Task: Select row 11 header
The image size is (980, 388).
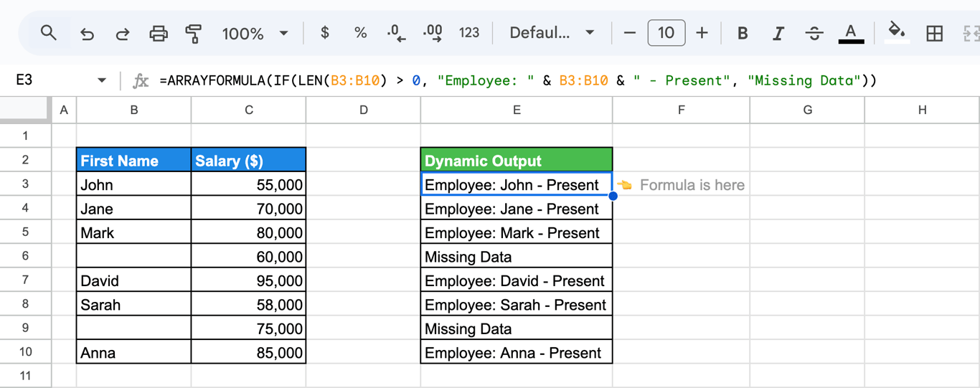Action: pyautogui.click(x=25, y=376)
